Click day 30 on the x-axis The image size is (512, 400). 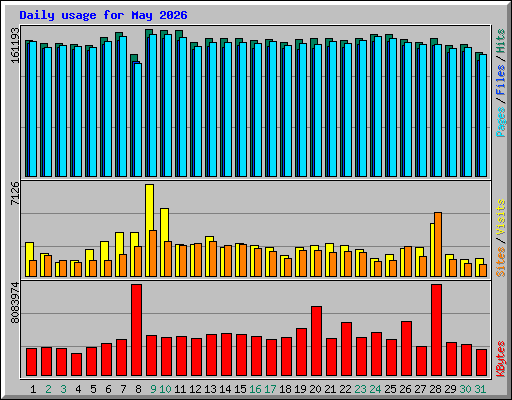[465, 389]
